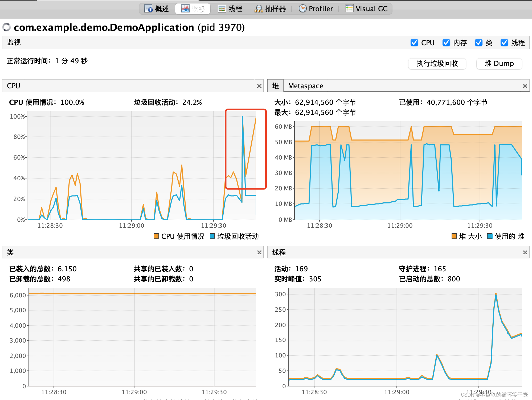Screen dimensions: 532x400
Task: Open the Visual GC tab
Action: 366,9
